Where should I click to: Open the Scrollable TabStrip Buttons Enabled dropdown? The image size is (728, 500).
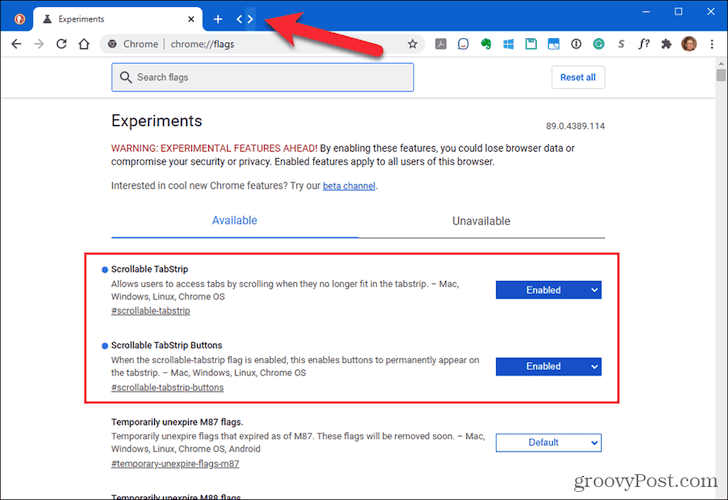[548, 367]
